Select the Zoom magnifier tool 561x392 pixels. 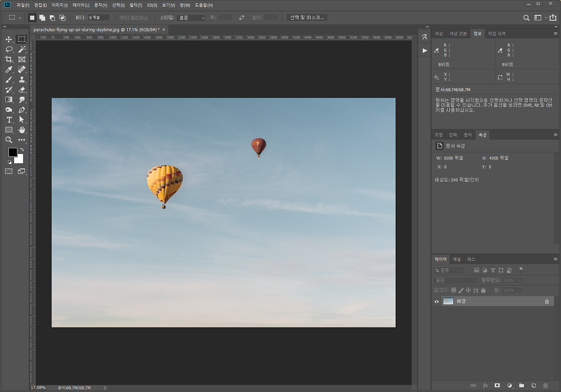point(9,140)
